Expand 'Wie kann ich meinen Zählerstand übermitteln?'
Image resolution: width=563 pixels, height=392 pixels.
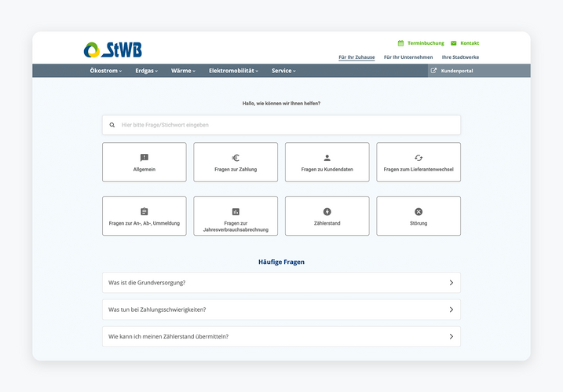pyautogui.click(x=281, y=337)
